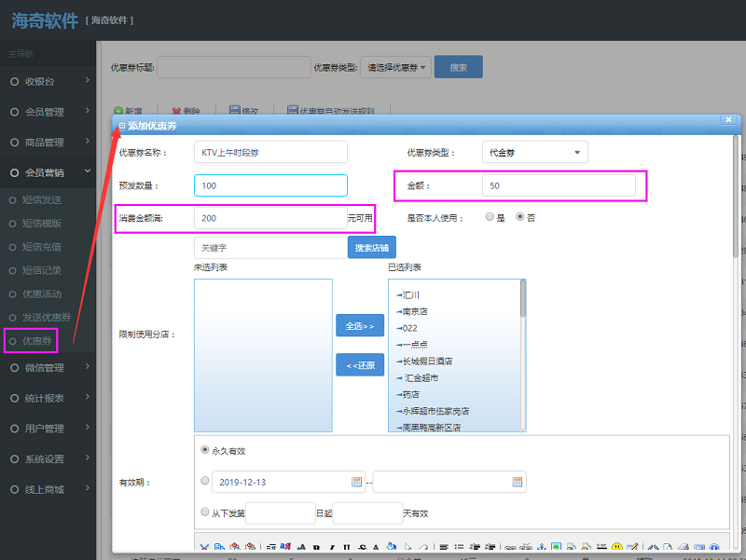This screenshot has height=560, width=746.
Task: Click the print icon in the editor toolbar
Action: coord(683,548)
